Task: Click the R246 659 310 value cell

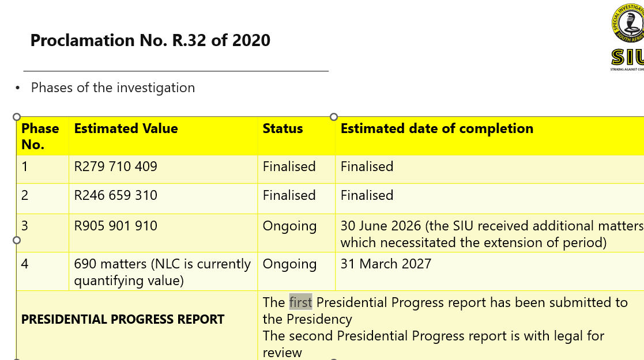Action: tap(116, 196)
